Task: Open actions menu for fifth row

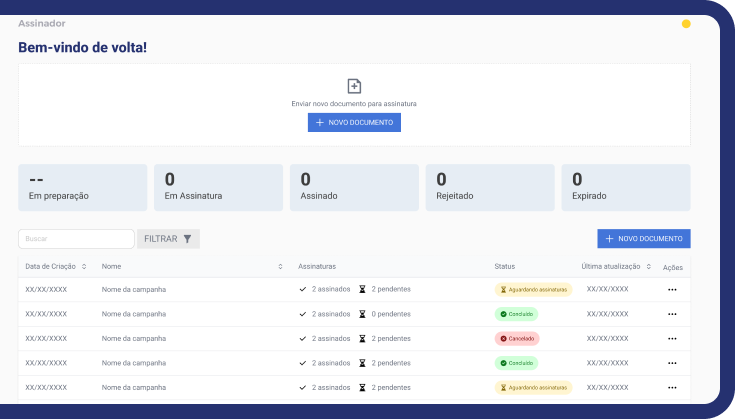Action: 672,388
